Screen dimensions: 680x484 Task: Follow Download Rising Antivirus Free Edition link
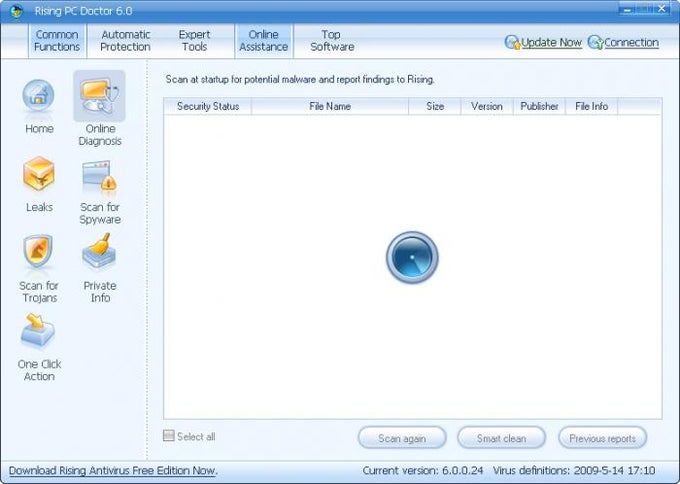113,471
